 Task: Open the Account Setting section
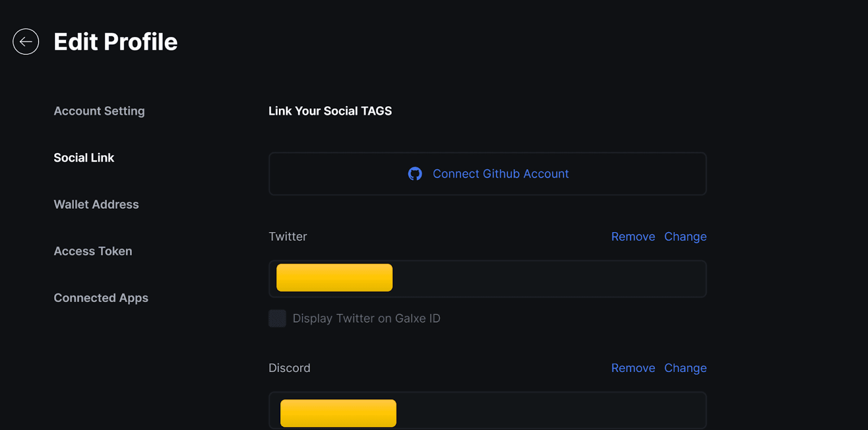point(99,111)
